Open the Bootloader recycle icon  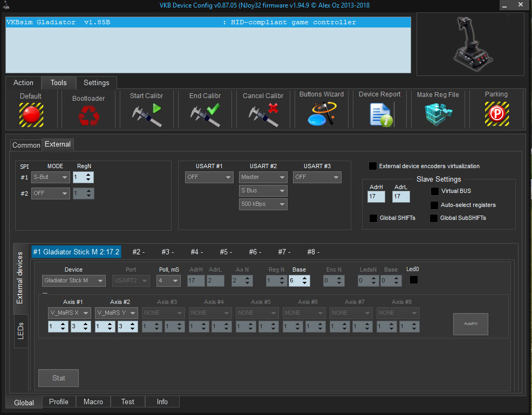[x=88, y=115]
